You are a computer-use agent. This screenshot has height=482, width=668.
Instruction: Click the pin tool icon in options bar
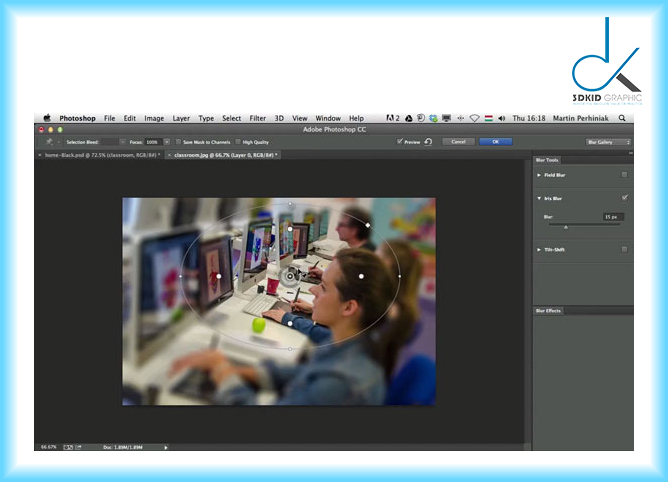pyautogui.click(x=49, y=142)
